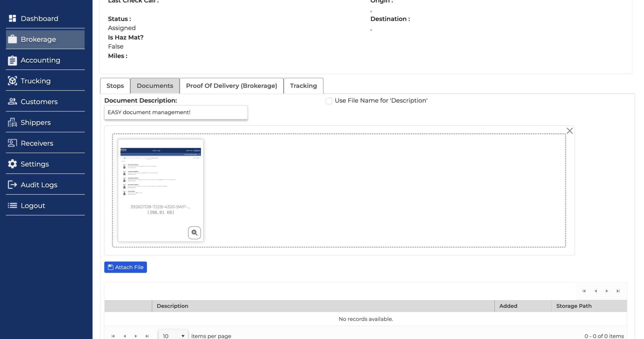Click the Settings gear icon
Viewport: 644px width, 339px height.
pyautogui.click(x=12, y=164)
